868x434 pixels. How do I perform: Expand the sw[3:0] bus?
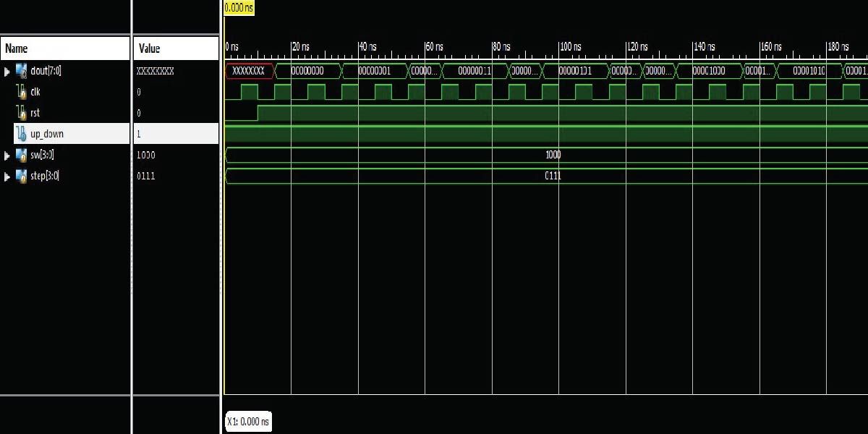pos(6,155)
